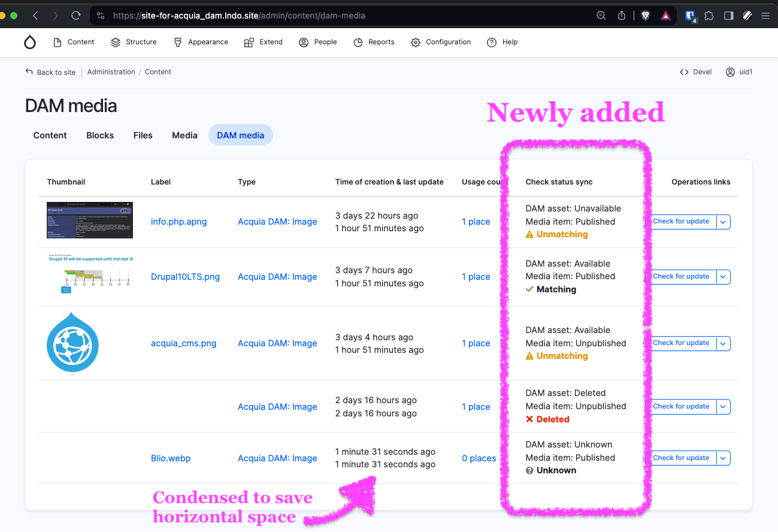Reload the page with the refresh icon
Screen dimensions: 778x532
click(76, 16)
